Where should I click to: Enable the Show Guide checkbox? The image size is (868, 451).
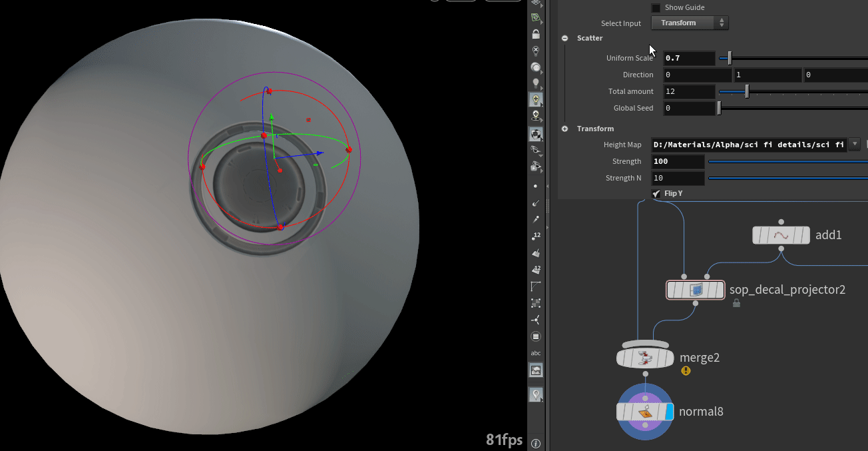click(x=656, y=7)
